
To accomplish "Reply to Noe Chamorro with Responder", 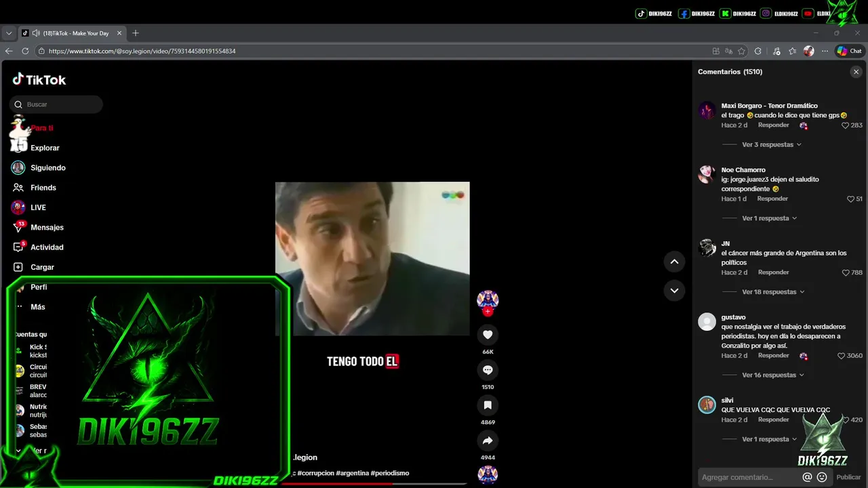I will click(772, 199).
